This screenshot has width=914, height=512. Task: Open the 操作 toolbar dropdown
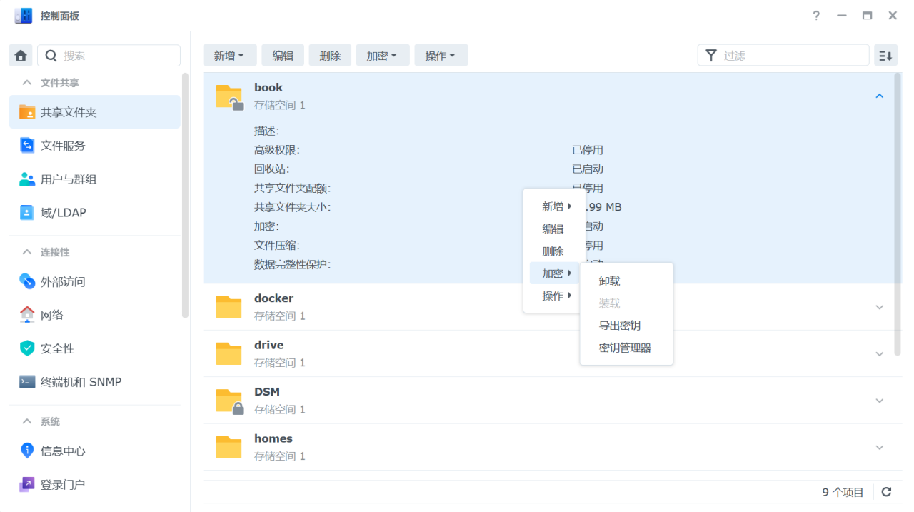[440, 56]
